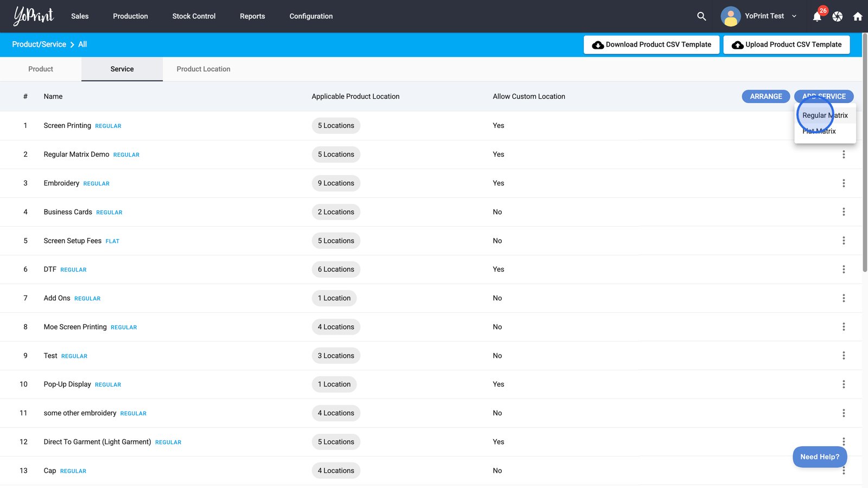Viewport: 868px width, 488px height.
Task: Open the search magnifier icon
Action: (x=701, y=16)
